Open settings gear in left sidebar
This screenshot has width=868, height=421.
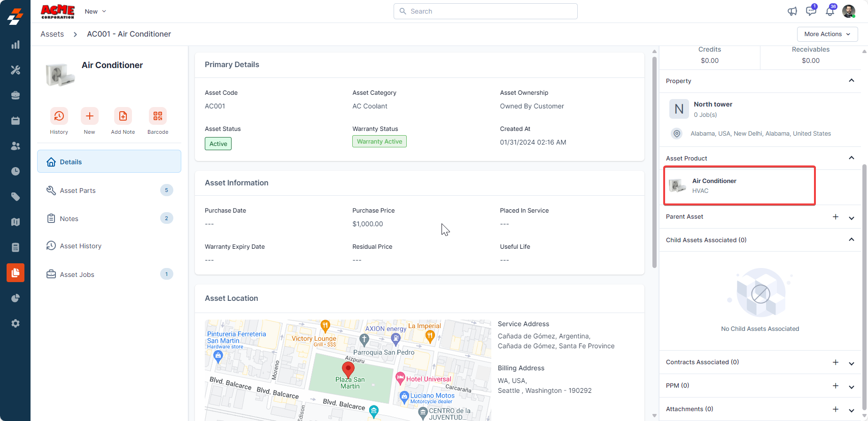point(15,323)
